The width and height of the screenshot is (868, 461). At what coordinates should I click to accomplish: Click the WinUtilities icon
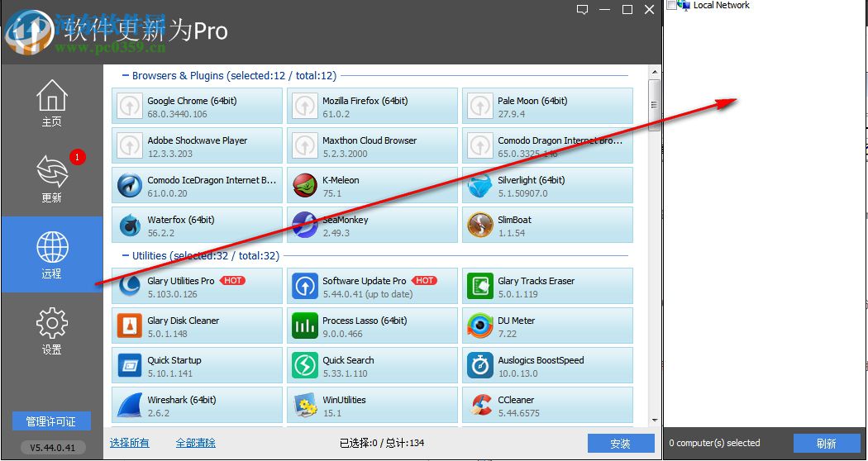[x=305, y=406]
